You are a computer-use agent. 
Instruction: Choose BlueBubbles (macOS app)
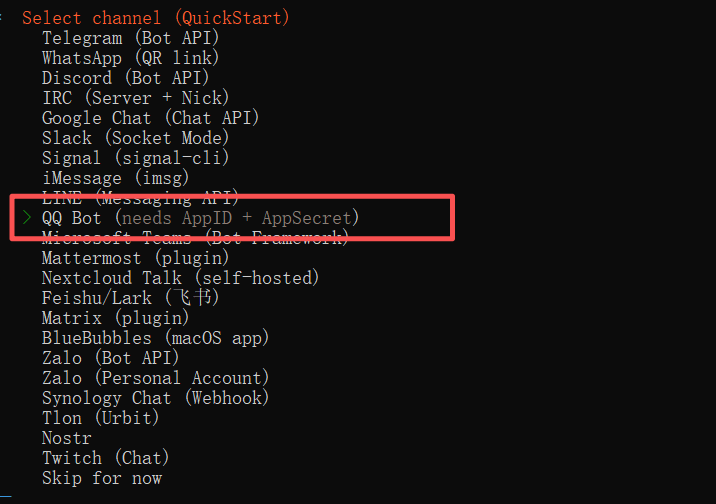click(155, 338)
